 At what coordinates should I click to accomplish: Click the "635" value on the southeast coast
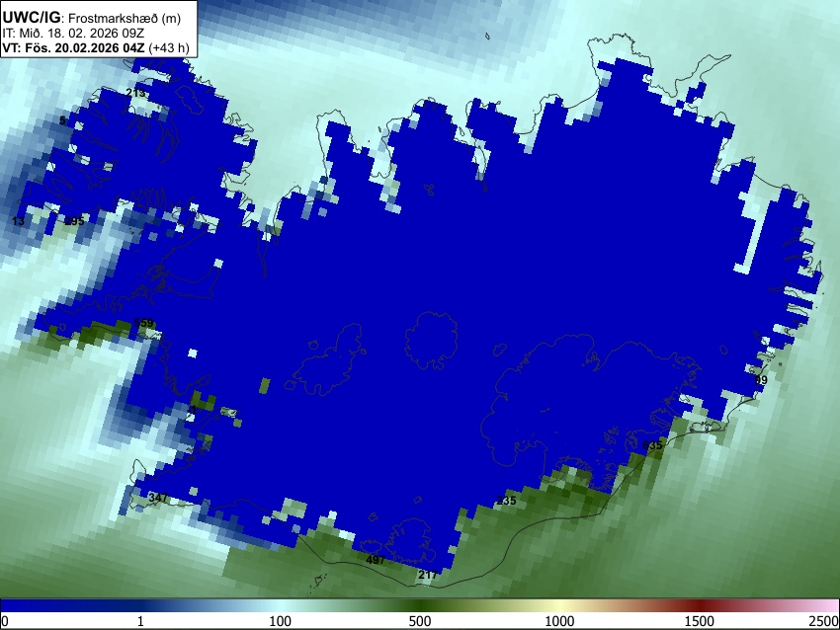point(652,444)
